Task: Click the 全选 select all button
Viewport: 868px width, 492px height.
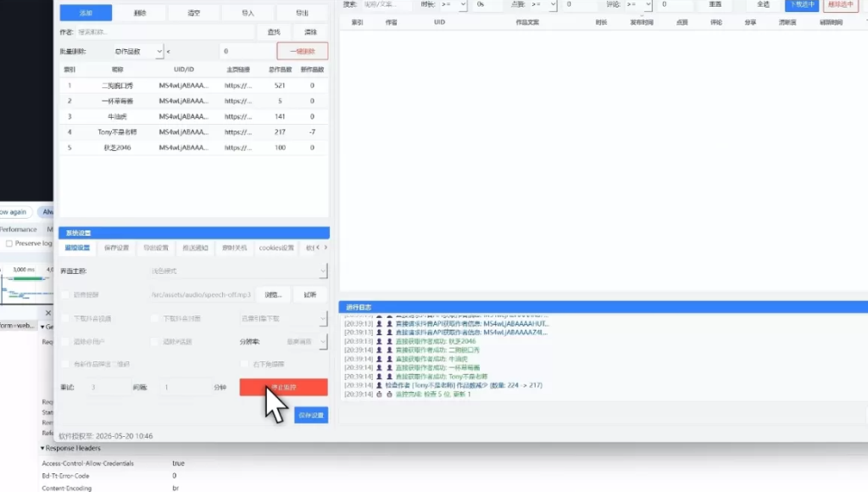Action: point(764,4)
